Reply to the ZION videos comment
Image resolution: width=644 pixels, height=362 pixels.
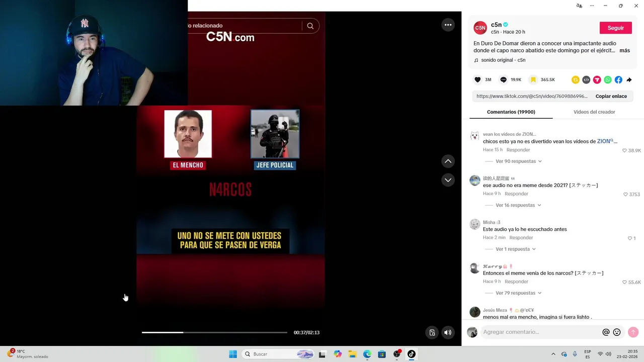tap(518, 150)
